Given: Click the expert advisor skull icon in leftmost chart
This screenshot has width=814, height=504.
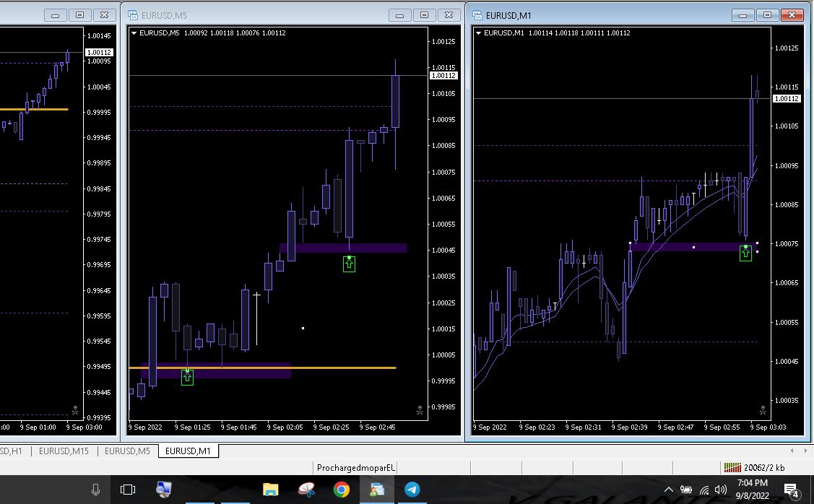Looking at the screenshot, I should (x=75, y=410).
